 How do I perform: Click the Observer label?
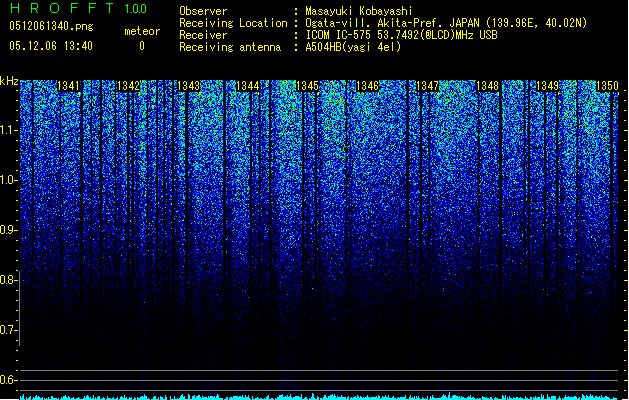click(203, 11)
